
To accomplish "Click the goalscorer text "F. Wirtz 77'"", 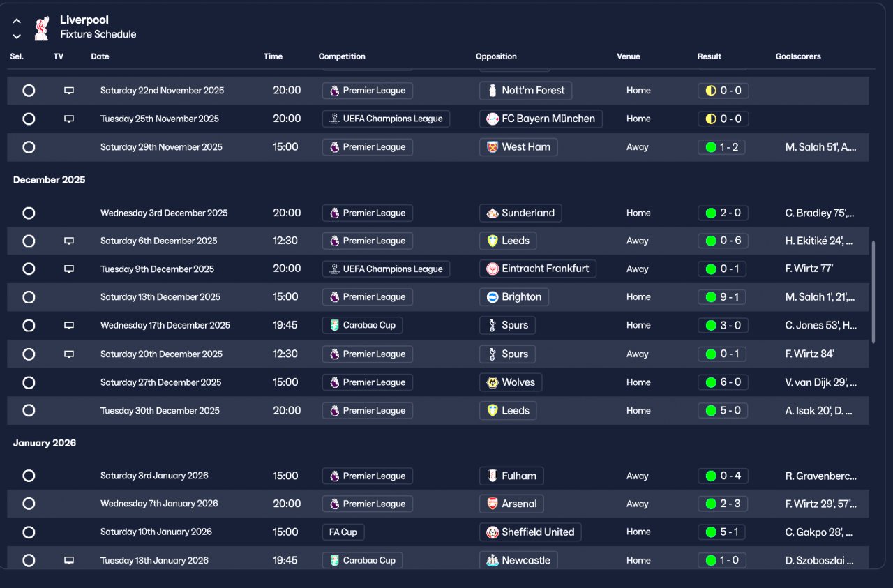I will tap(809, 269).
